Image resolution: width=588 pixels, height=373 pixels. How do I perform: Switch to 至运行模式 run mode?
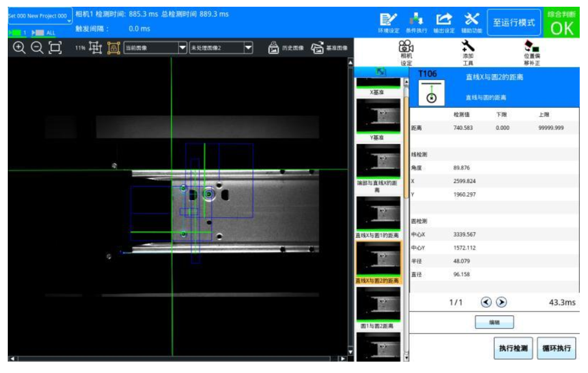(x=513, y=23)
